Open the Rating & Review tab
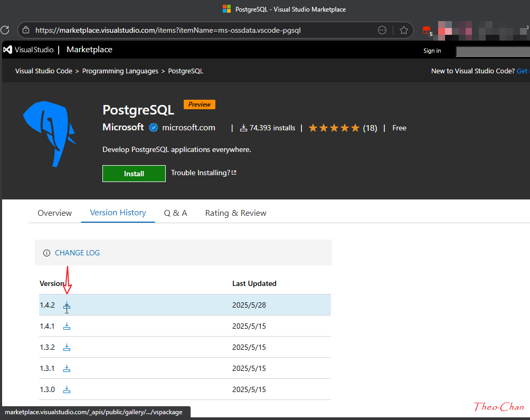This screenshot has width=530, height=420. (x=235, y=213)
